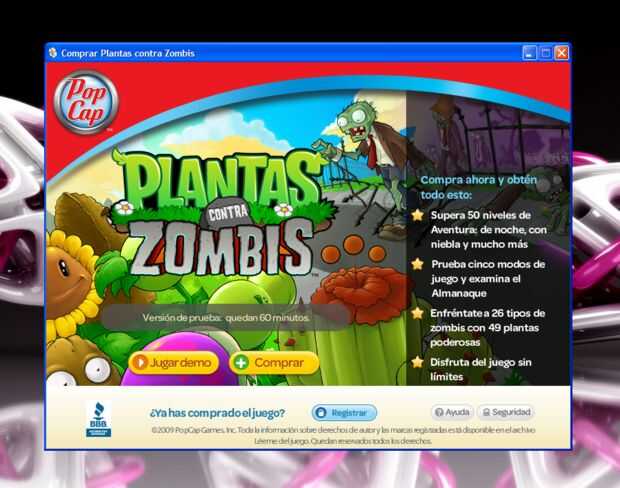Click the sunflower character artwork
The width and height of the screenshot is (620, 488).
71,281
